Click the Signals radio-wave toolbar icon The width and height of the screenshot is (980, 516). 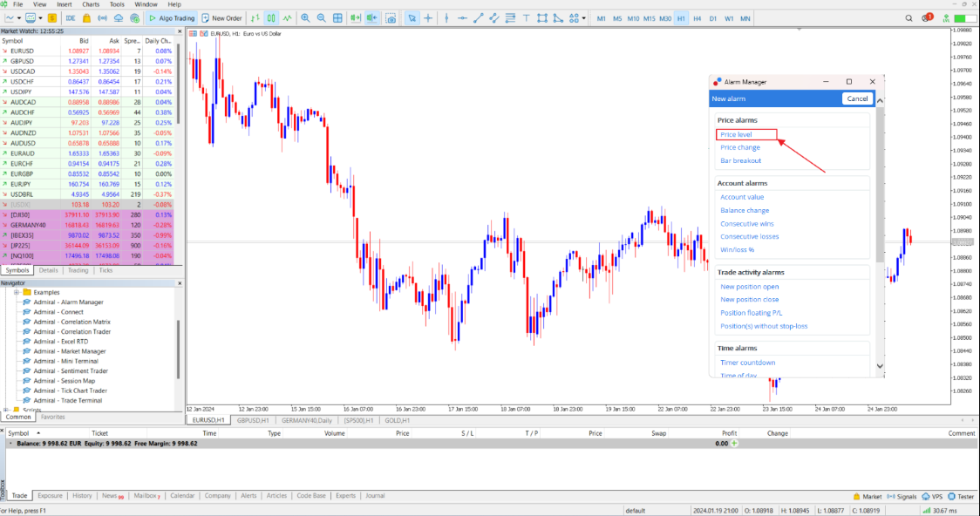(x=103, y=18)
